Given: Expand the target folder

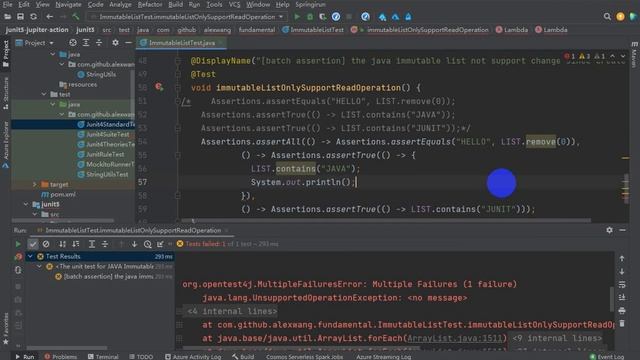Looking at the screenshot, I should tap(35, 184).
